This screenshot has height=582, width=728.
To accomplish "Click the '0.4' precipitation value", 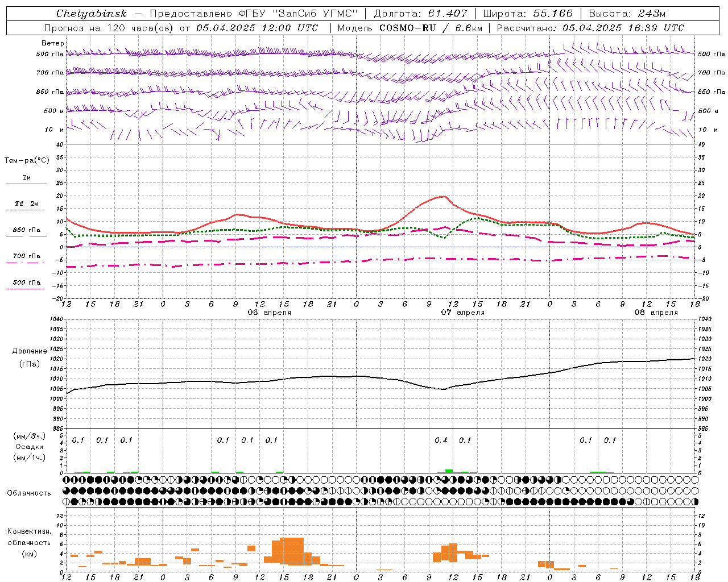I will [x=441, y=440].
